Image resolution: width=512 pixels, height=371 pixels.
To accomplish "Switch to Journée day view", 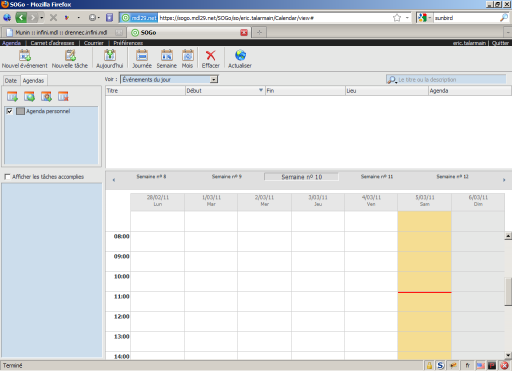I will (142, 59).
